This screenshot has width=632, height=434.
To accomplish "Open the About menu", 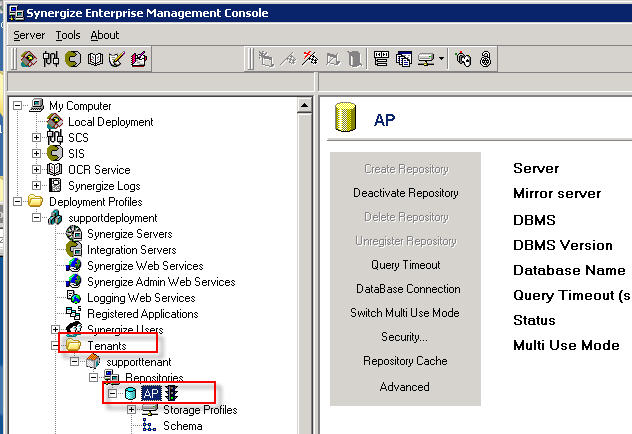I will (104, 35).
